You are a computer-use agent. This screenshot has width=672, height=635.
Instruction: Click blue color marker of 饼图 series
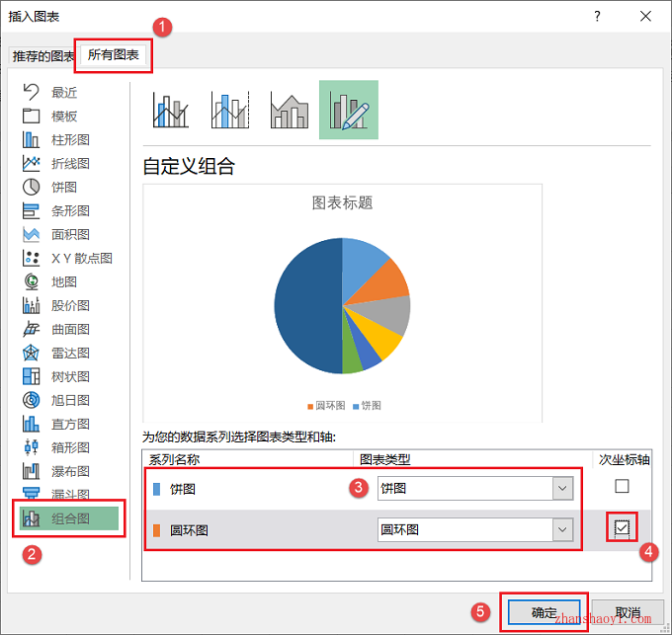(156, 489)
